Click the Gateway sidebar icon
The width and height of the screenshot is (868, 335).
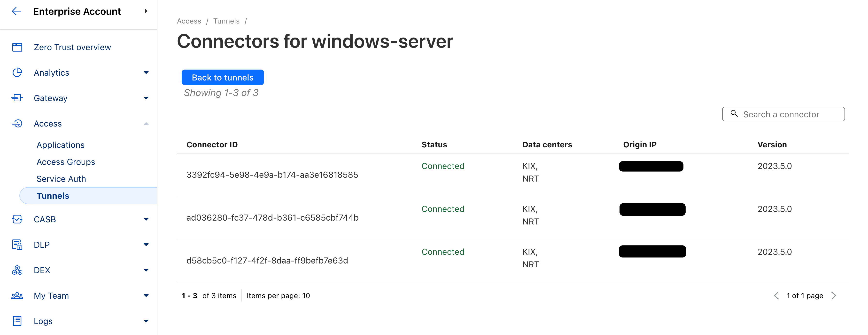pos(17,98)
